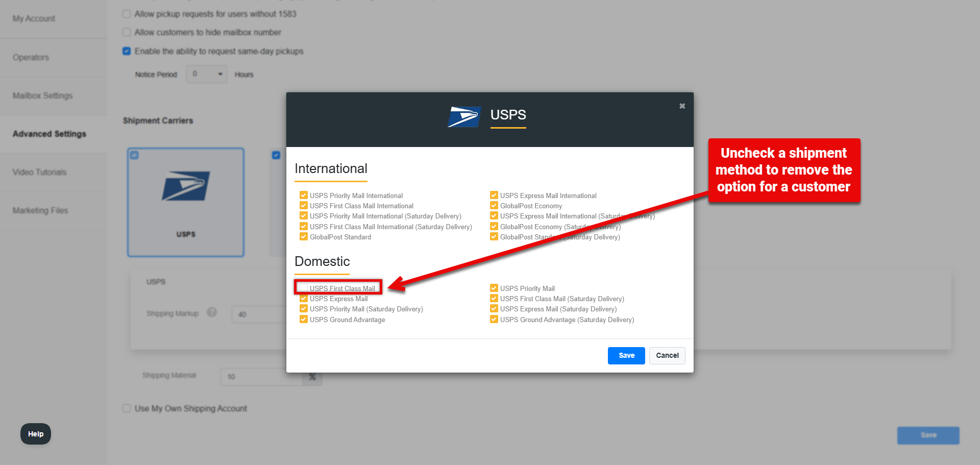Uncheck USPS Ground Advantage option
980x465 pixels.
304,319
